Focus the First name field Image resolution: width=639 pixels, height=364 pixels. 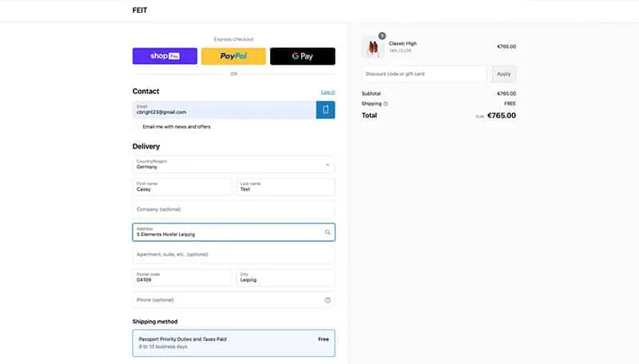pos(181,187)
